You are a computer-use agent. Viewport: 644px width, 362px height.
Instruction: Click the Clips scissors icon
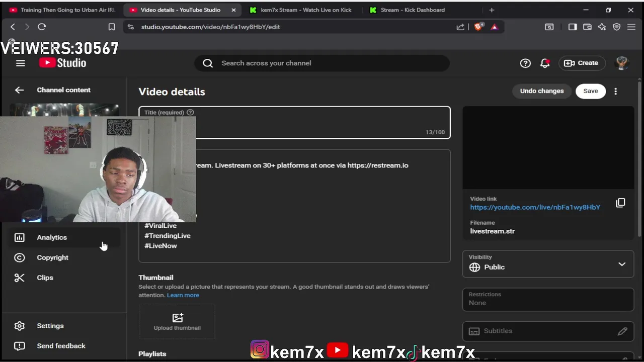(x=19, y=278)
